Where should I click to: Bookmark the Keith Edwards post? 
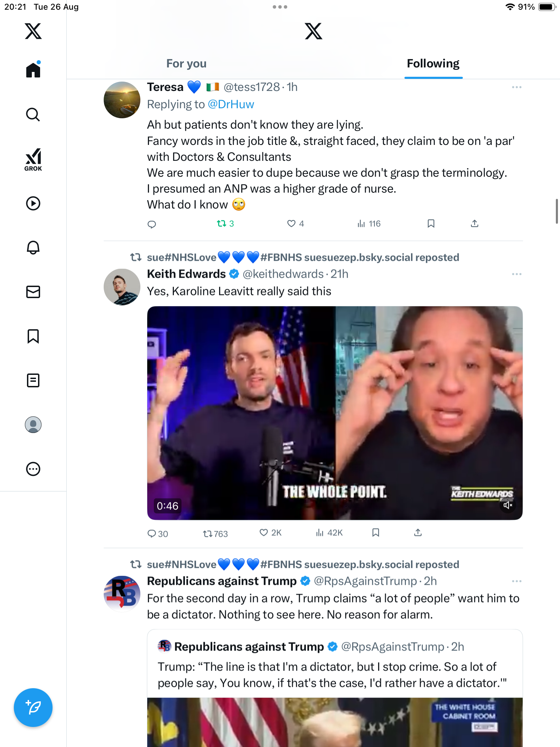(x=376, y=533)
